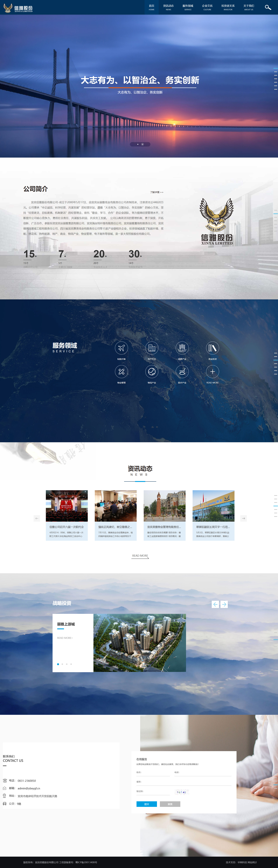The image size is (278, 868).
Task: Click the location pin icon beside 地址
Action: (x=4, y=795)
